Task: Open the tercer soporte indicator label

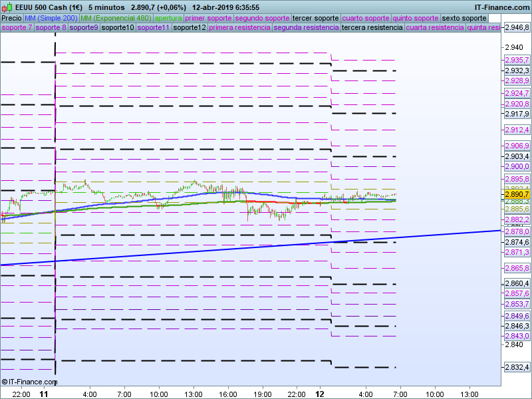Action: [x=315, y=18]
